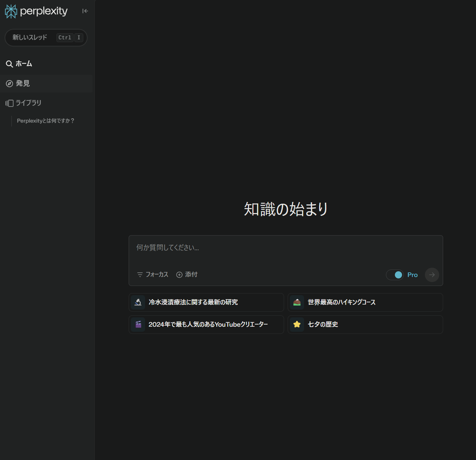Open thread Perplexityとは何ですか？
Viewport: 476px width, 460px height.
click(x=46, y=121)
